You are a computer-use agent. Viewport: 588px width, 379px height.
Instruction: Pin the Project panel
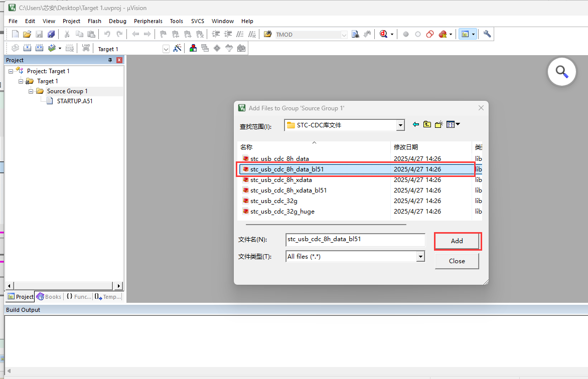[x=110, y=60]
